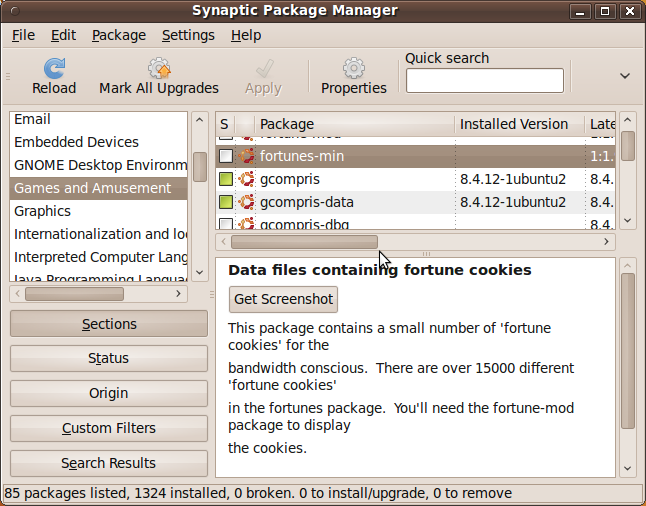Click the package list vertical scrollbar thumb
Viewport: 646px width, 506px height.
point(628,146)
